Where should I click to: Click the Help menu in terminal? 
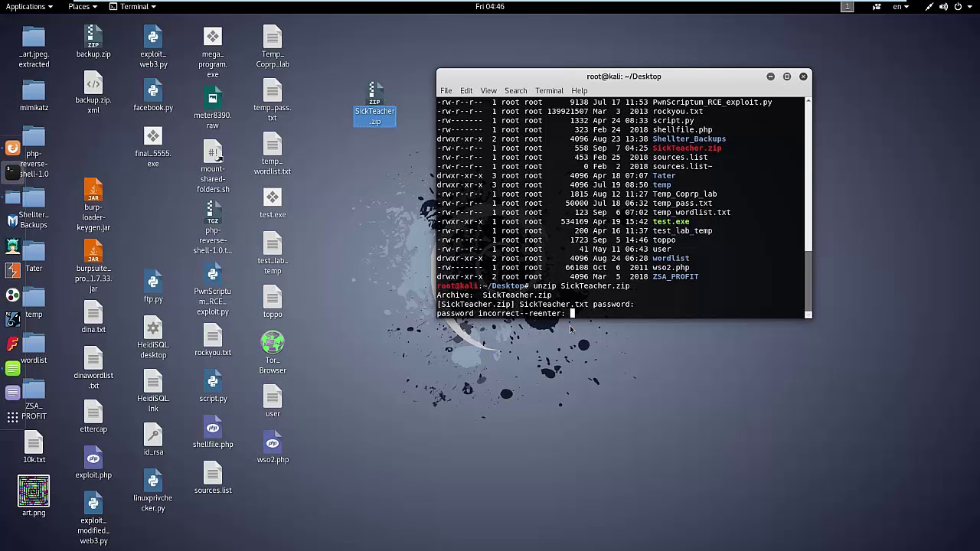(579, 90)
